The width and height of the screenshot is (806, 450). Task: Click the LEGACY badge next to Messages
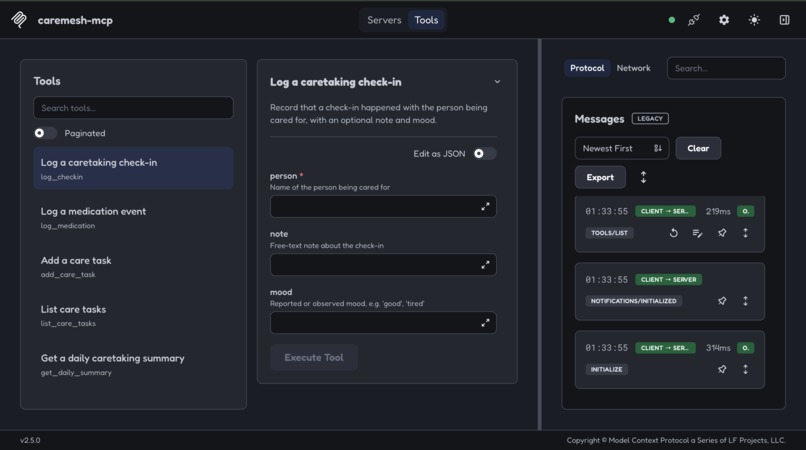(650, 118)
